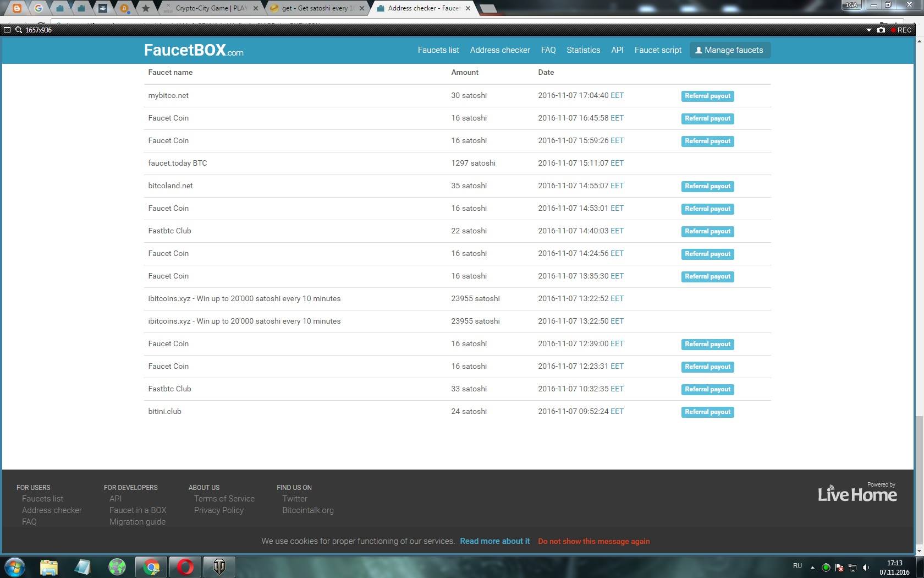Select the 'faucet.today BTC' faucet name
924x578 pixels.
pyautogui.click(x=178, y=163)
